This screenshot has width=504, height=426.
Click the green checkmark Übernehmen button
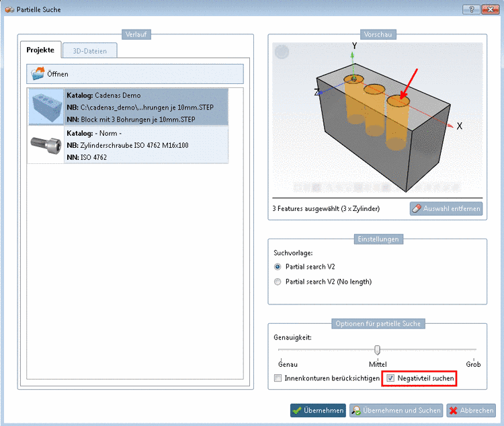318,411
